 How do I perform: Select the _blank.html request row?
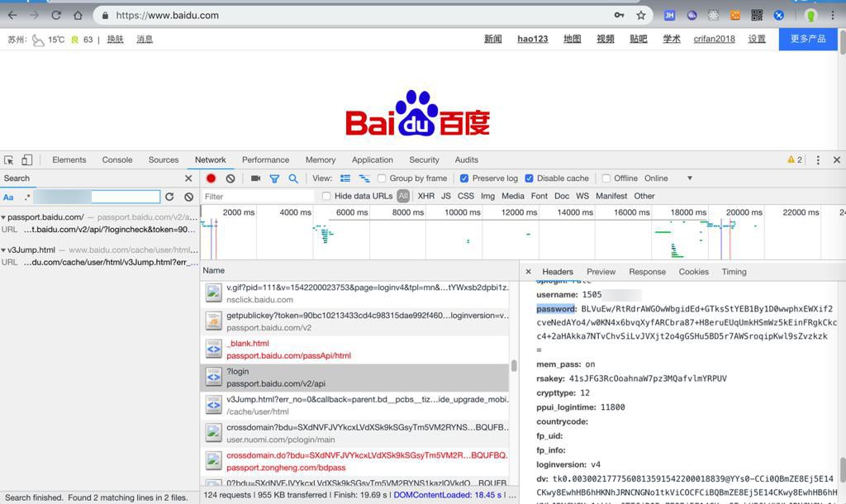[x=354, y=349]
